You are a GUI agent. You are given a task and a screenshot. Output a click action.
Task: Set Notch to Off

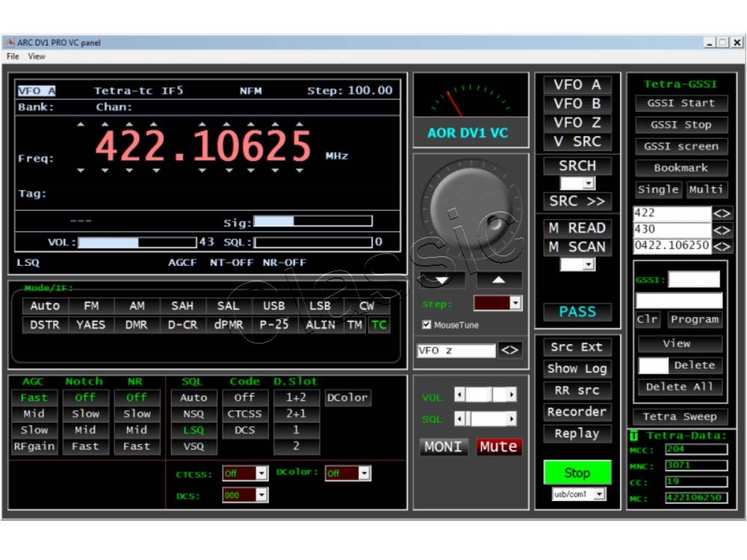(x=85, y=398)
